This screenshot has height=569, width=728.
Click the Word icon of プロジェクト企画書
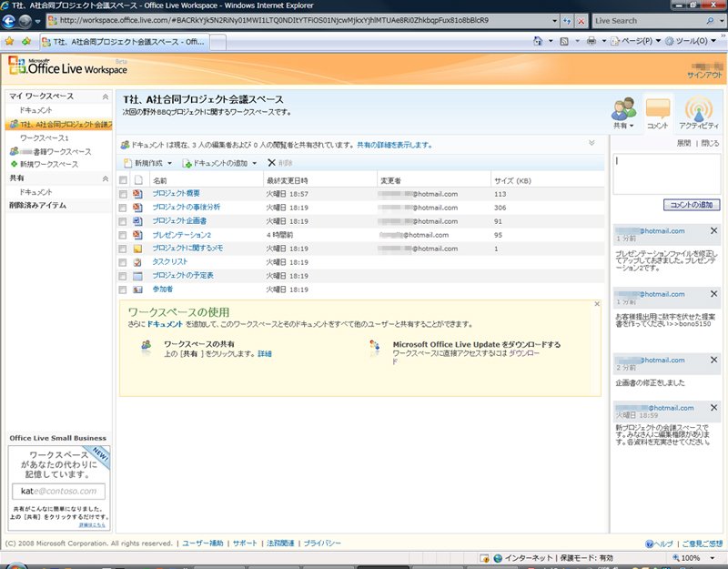[x=137, y=221]
